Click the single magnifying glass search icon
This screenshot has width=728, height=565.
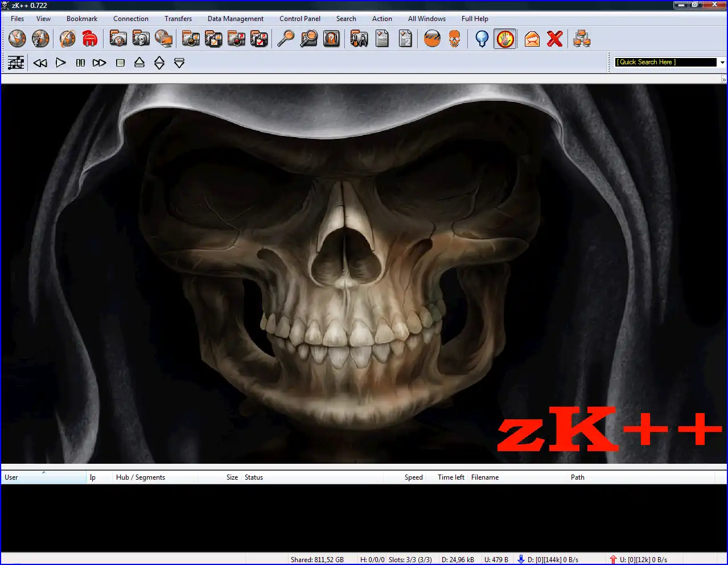point(286,39)
